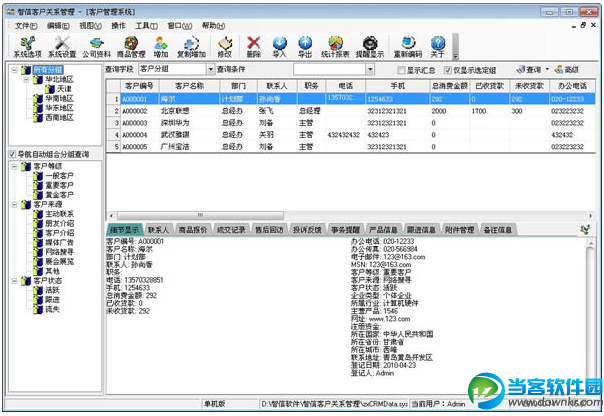Switch to the 产品信息 tab
604x416 pixels.
(383, 230)
